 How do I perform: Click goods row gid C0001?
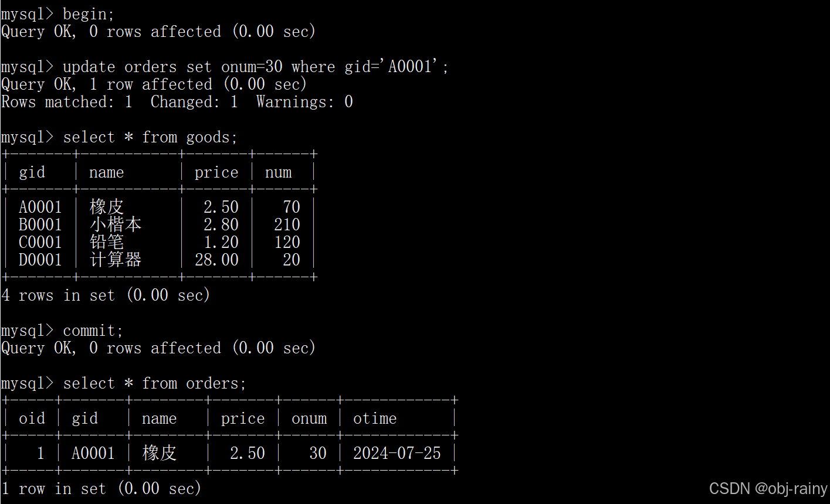click(40, 243)
